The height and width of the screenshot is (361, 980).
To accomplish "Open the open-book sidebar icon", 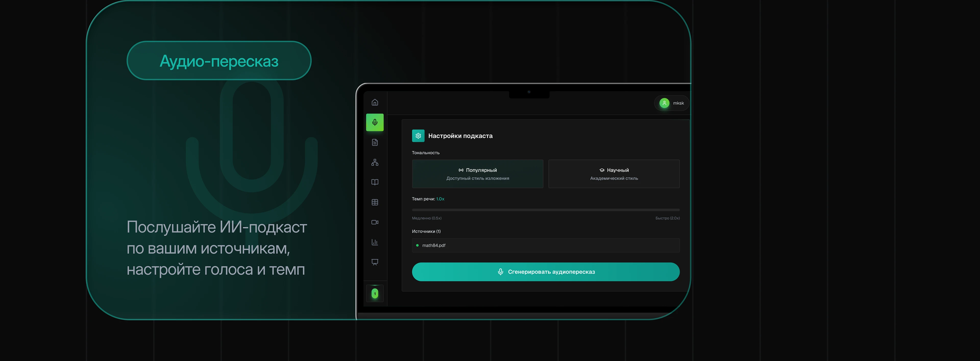I will [x=375, y=182].
